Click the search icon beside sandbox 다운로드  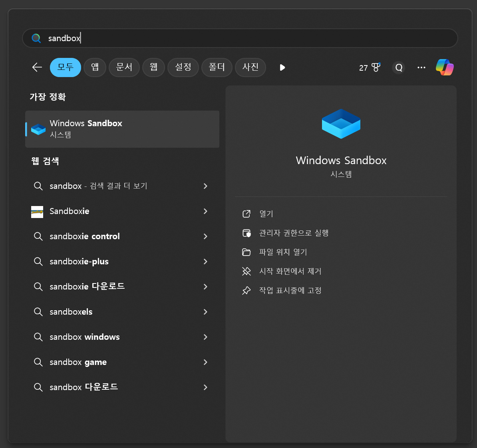click(x=38, y=387)
